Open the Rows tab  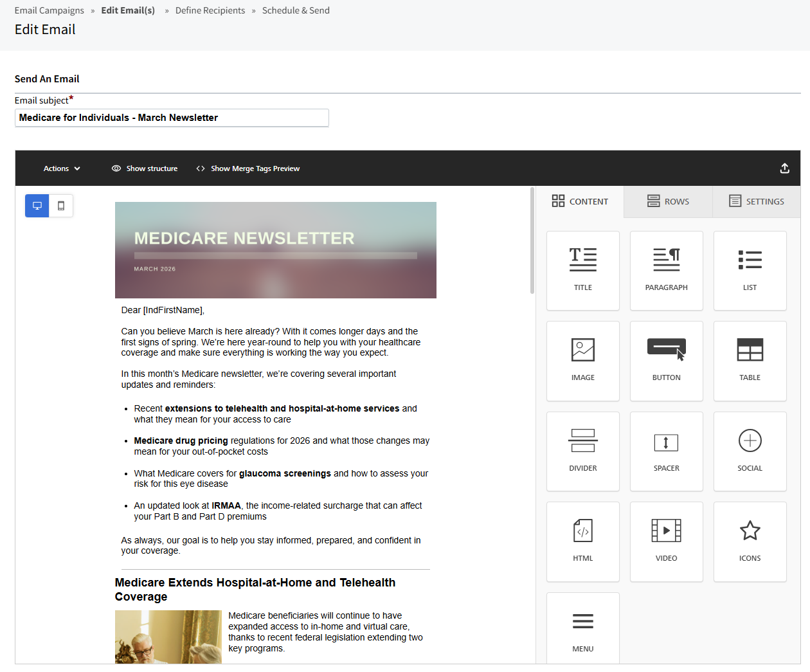(668, 201)
